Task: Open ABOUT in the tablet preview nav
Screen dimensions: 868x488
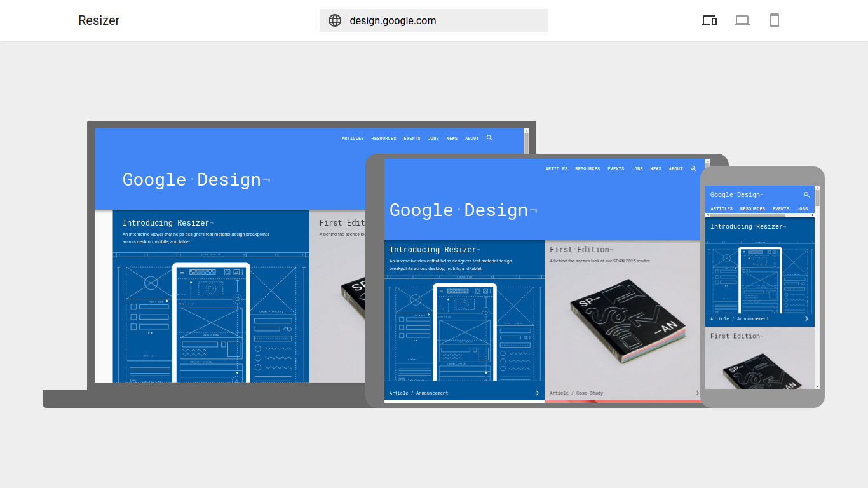Action: [676, 169]
